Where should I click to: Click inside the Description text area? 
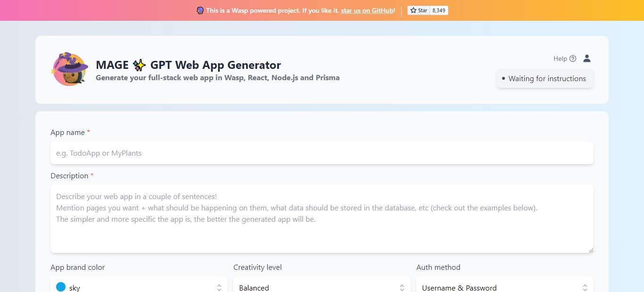(x=322, y=218)
